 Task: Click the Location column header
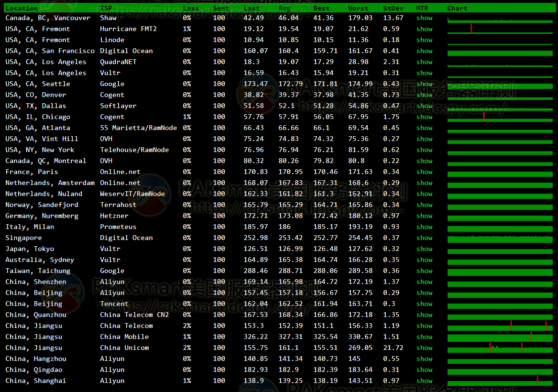point(22,8)
